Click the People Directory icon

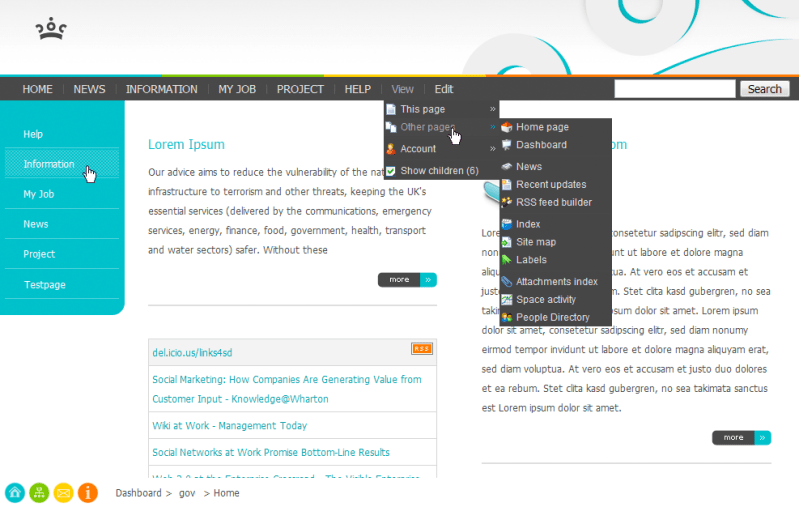point(507,317)
